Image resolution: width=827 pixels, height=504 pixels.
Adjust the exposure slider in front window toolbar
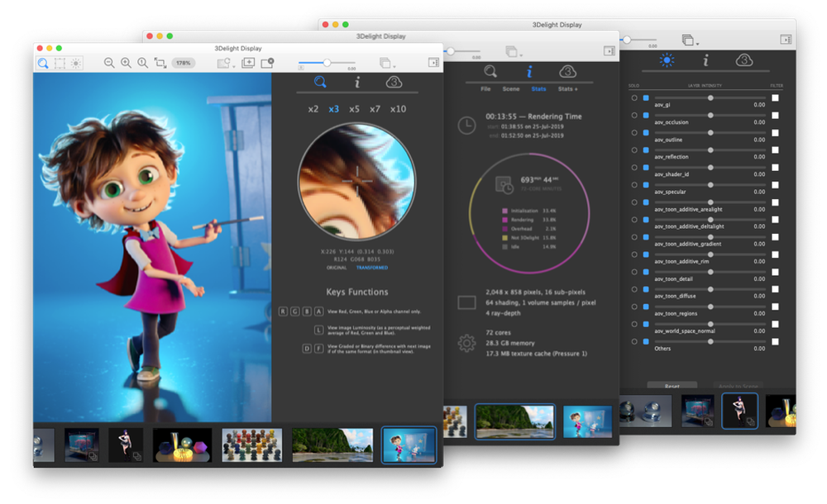point(327,63)
